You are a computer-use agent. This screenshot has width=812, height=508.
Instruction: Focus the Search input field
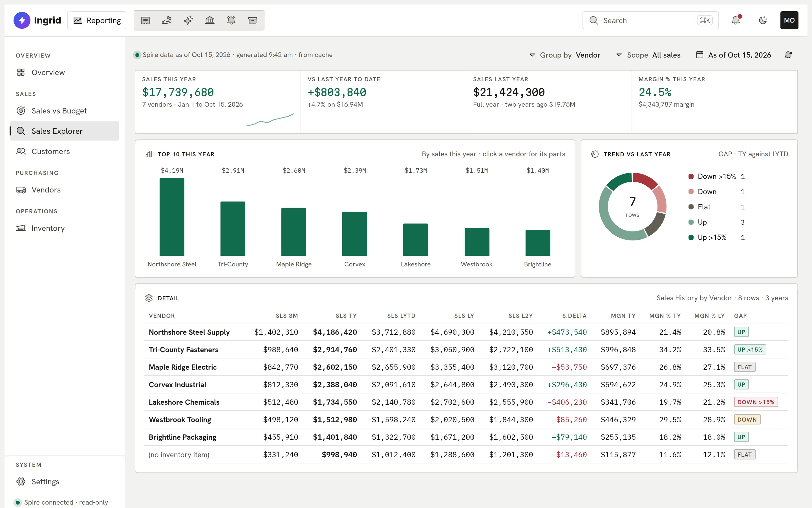click(650, 21)
